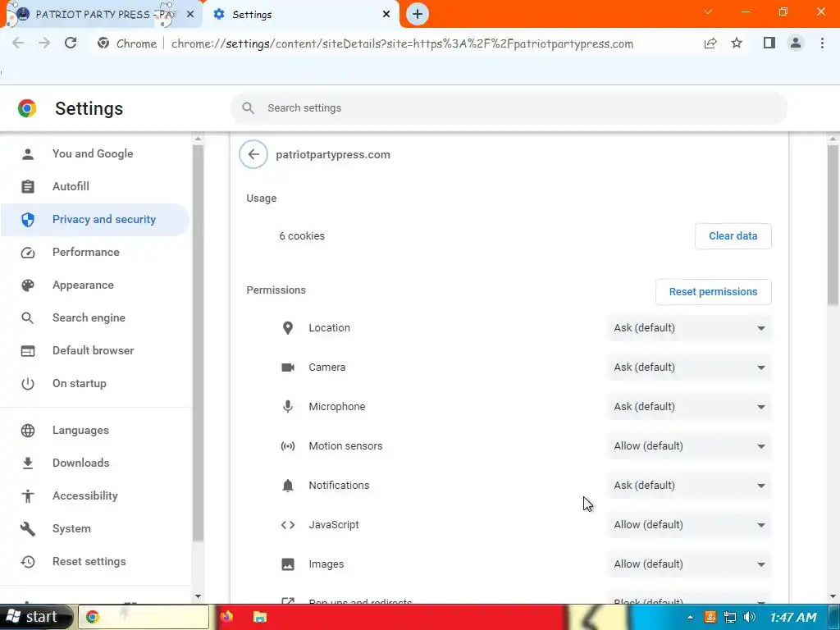Open the Notifications permission dropdown
This screenshot has width=840, height=630.
[x=689, y=486]
